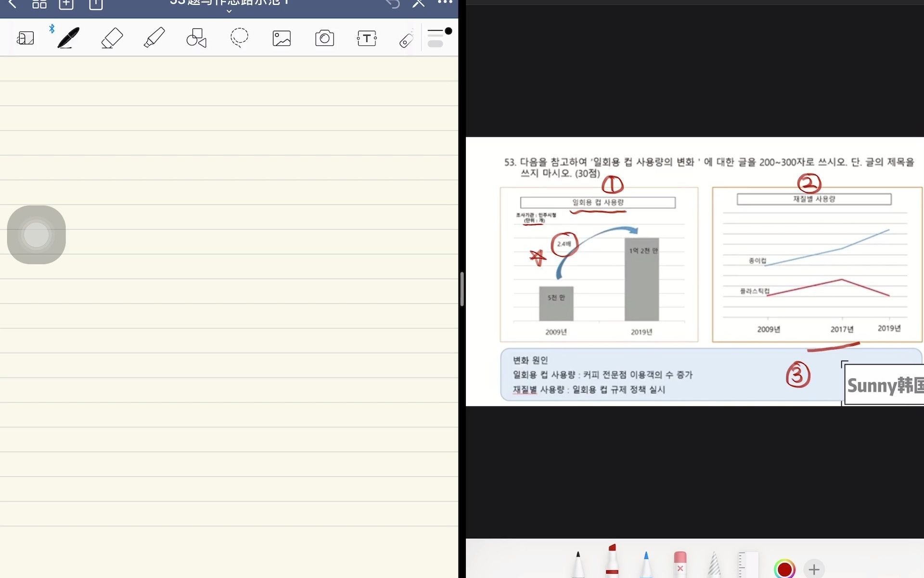924x578 pixels.
Task: Click the '종이컵' line label
Action: 757,261
